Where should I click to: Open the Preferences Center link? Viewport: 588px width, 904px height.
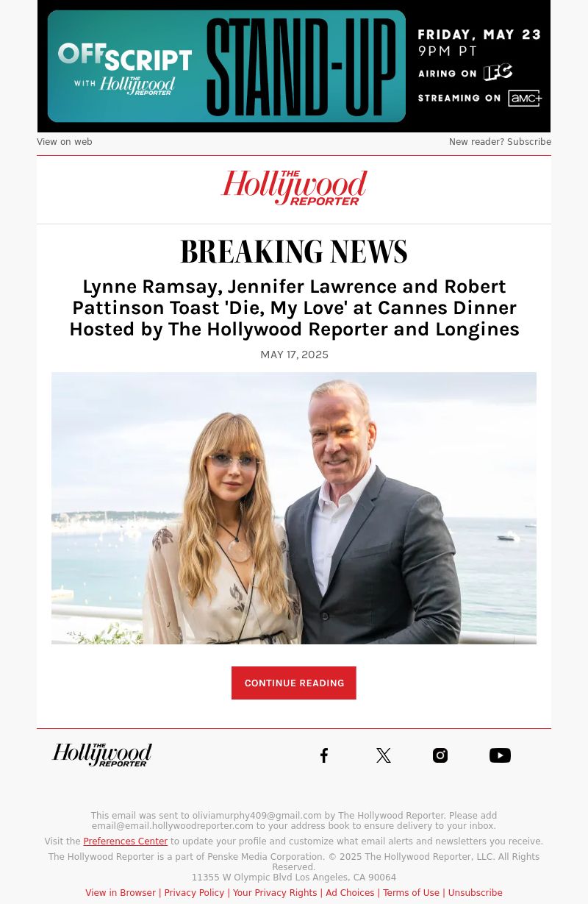[126, 841]
